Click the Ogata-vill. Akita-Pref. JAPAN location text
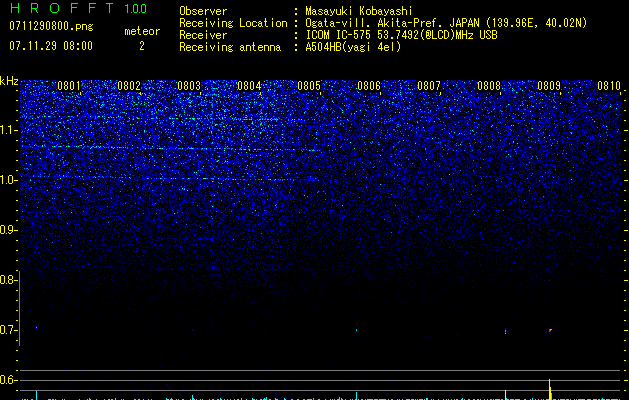629x400 pixels. point(446,23)
